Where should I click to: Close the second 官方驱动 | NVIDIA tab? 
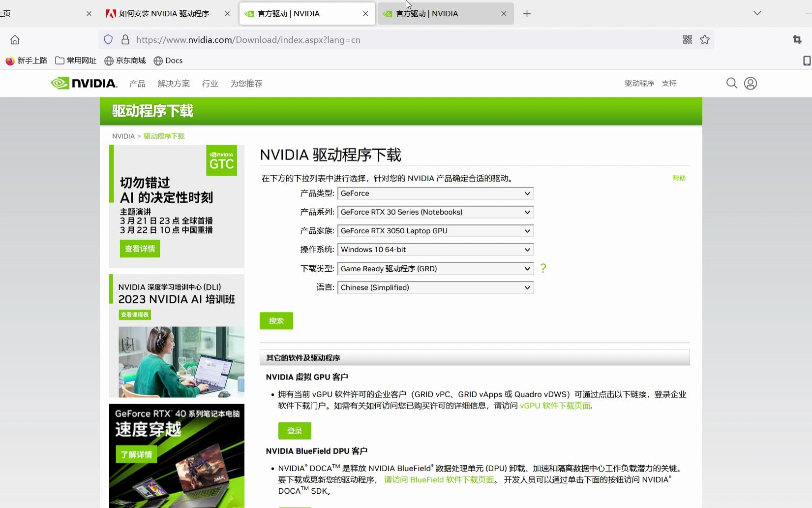click(x=504, y=14)
